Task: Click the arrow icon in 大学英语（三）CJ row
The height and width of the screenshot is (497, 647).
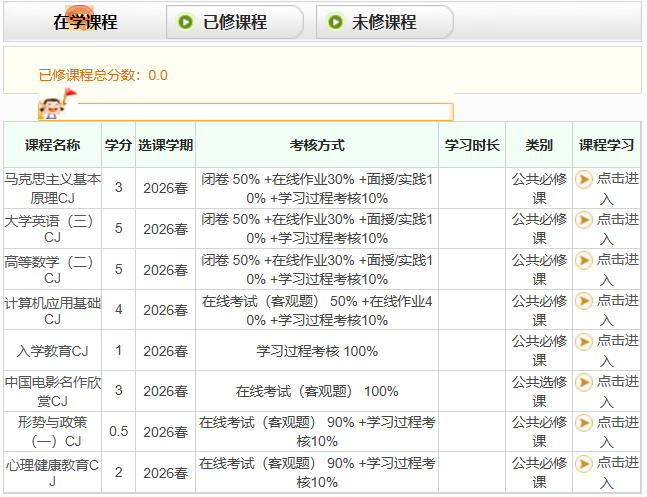Action: coord(584,220)
